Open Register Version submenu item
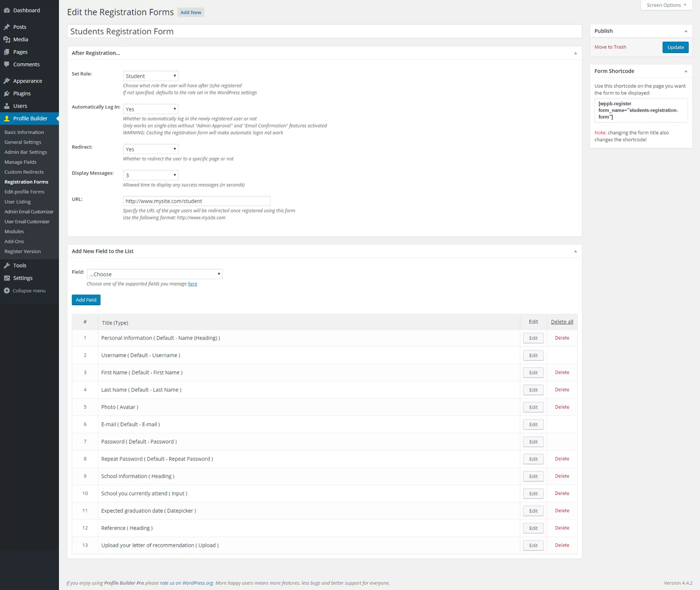The image size is (700, 590). pos(22,251)
